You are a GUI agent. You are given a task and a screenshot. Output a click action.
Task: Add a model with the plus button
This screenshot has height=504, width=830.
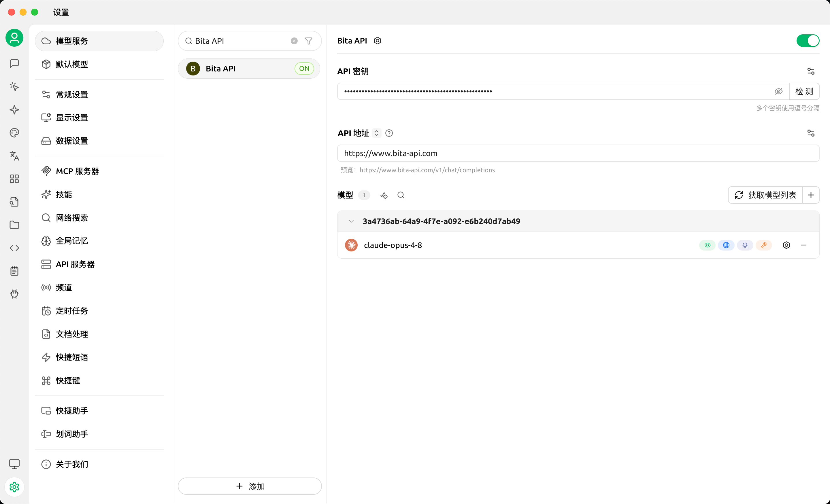click(811, 195)
